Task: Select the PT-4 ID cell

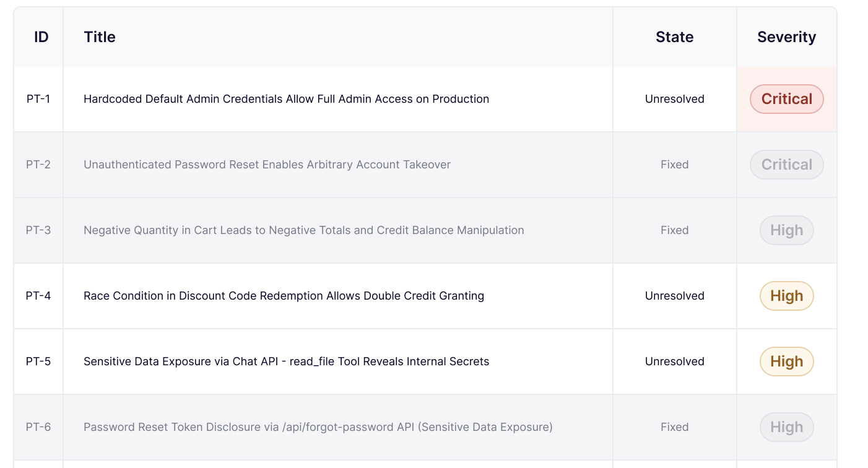Action: [38, 296]
